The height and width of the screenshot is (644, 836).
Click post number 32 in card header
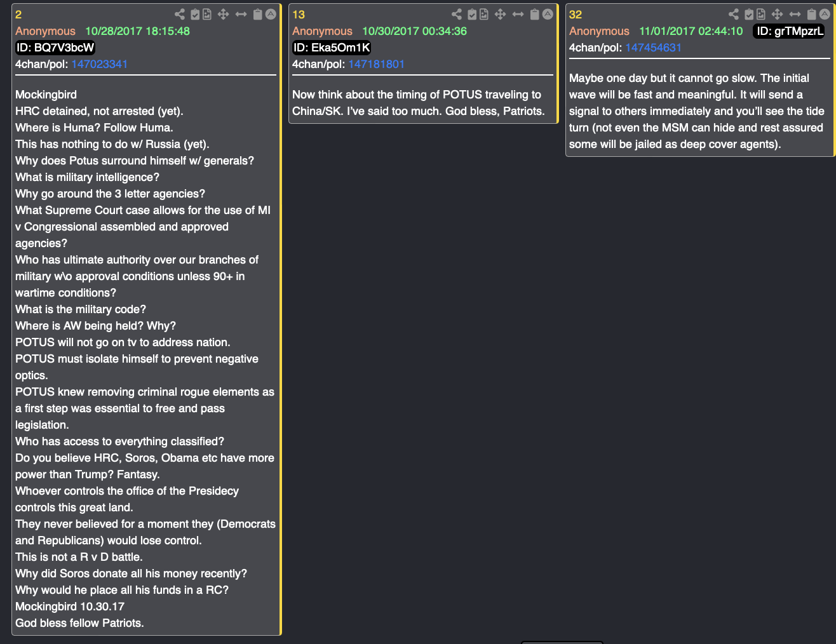point(576,15)
